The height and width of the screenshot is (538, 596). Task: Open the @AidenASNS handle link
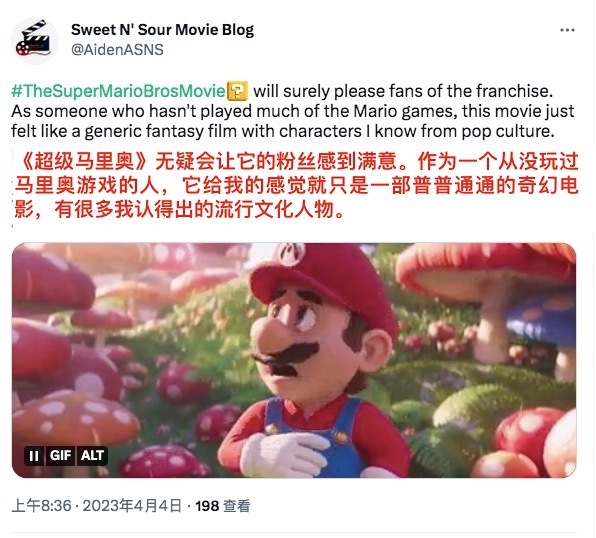tap(117, 50)
